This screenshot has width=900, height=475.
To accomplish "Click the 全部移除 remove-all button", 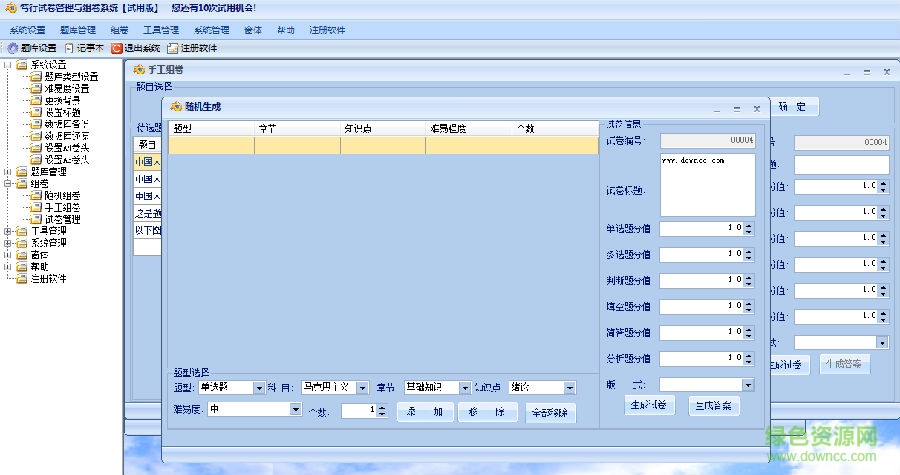I will 549,412.
